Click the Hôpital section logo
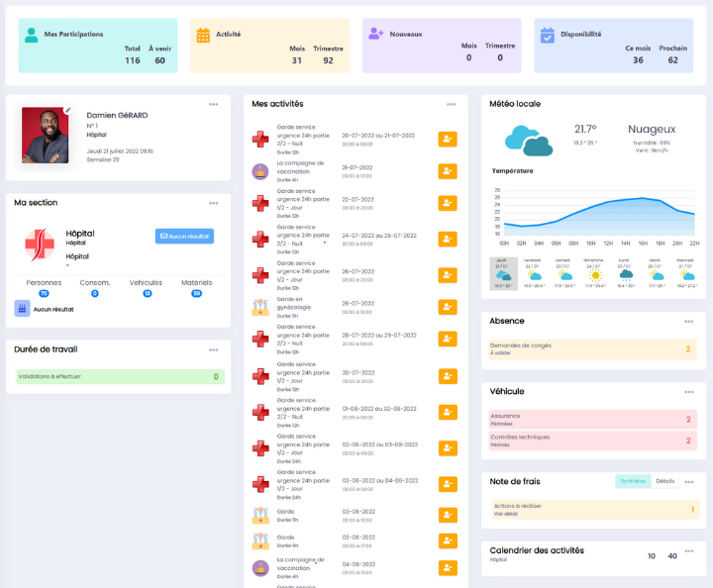Image resolution: width=713 pixels, height=588 pixels. (40, 245)
